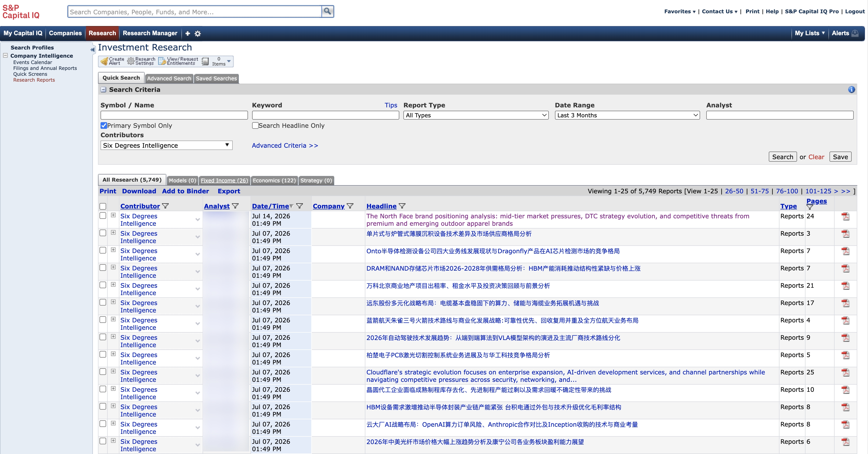Image resolution: width=868 pixels, height=454 pixels.
Task: Open PDF for The North Face report
Action: (x=846, y=217)
